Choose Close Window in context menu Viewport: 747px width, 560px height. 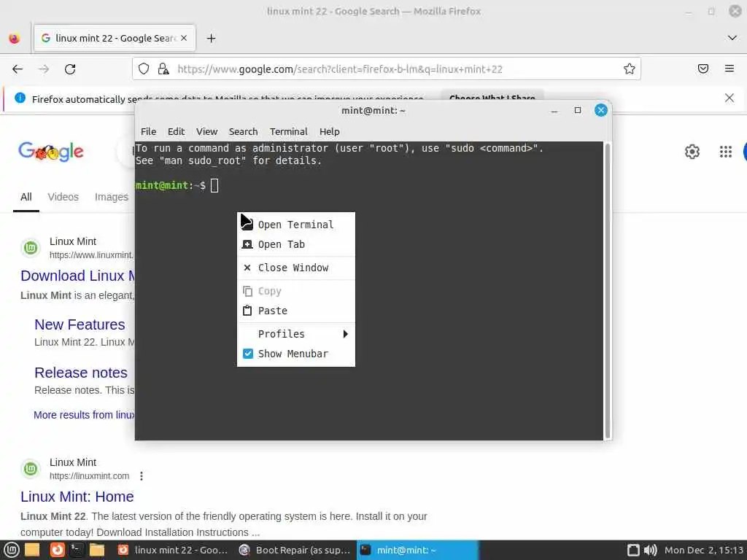tap(296, 268)
